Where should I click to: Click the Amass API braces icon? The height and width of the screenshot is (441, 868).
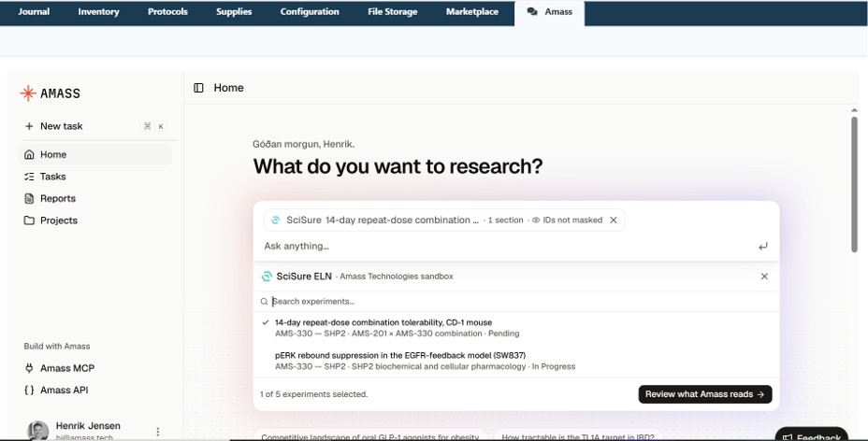coord(29,390)
